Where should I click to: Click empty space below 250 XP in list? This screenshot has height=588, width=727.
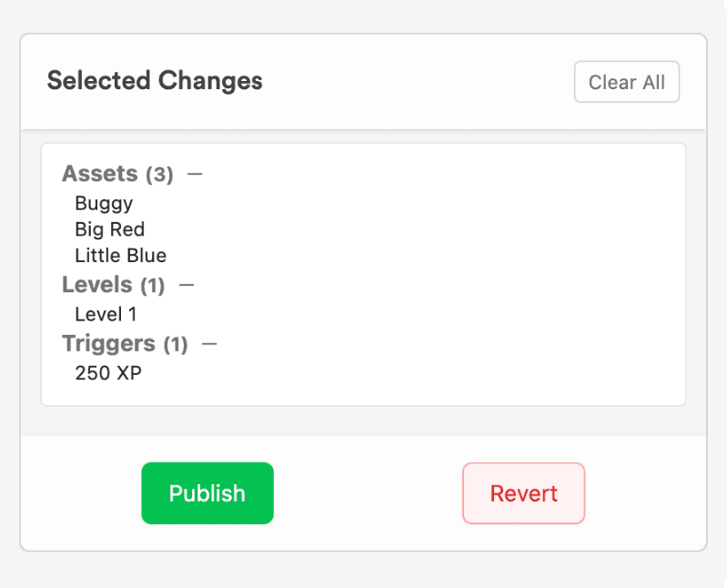(363, 394)
